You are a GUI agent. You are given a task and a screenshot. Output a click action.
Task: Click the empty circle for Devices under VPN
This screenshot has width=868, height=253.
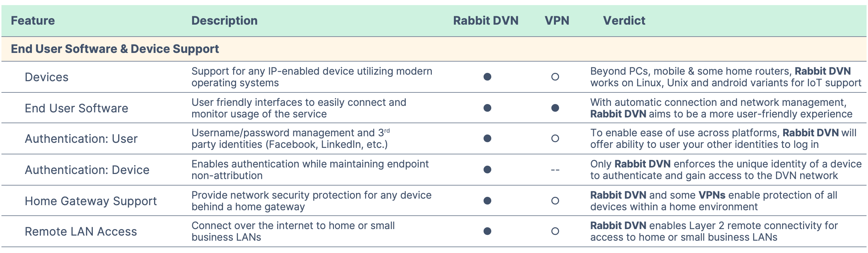(555, 77)
